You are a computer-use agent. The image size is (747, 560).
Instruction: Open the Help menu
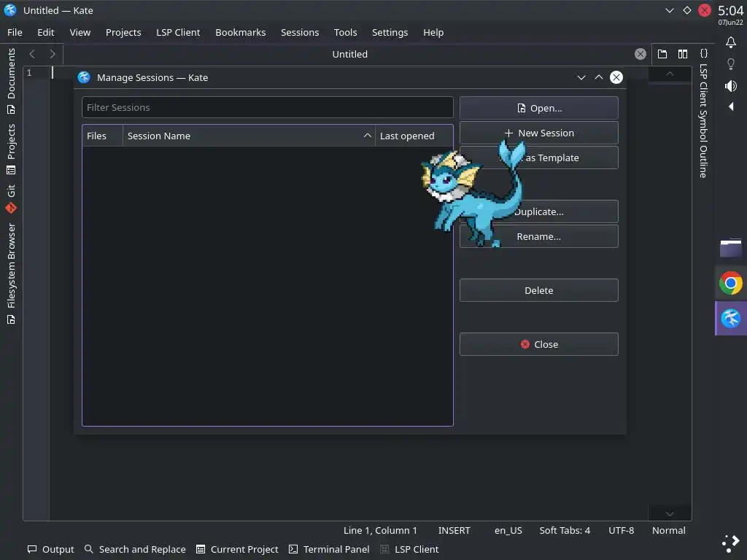click(x=433, y=32)
